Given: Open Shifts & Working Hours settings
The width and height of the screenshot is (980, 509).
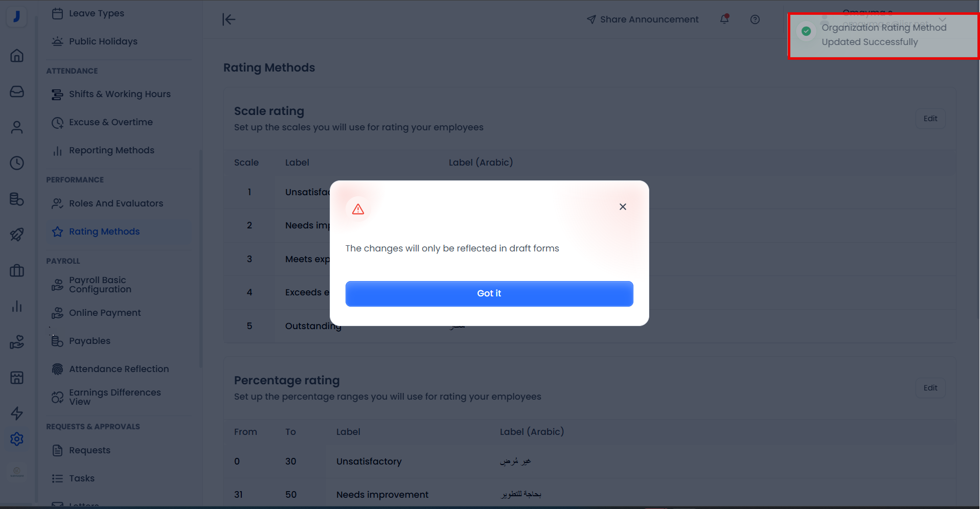Looking at the screenshot, I should pos(120,94).
